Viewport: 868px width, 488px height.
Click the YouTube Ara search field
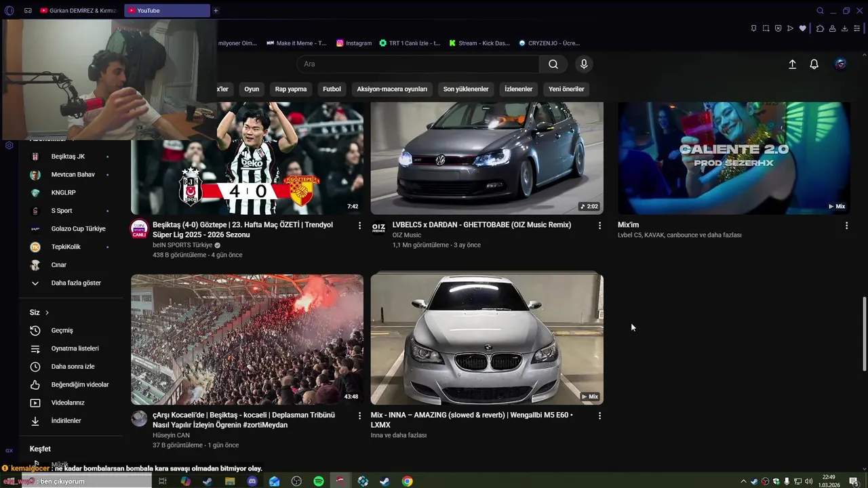coord(418,64)
